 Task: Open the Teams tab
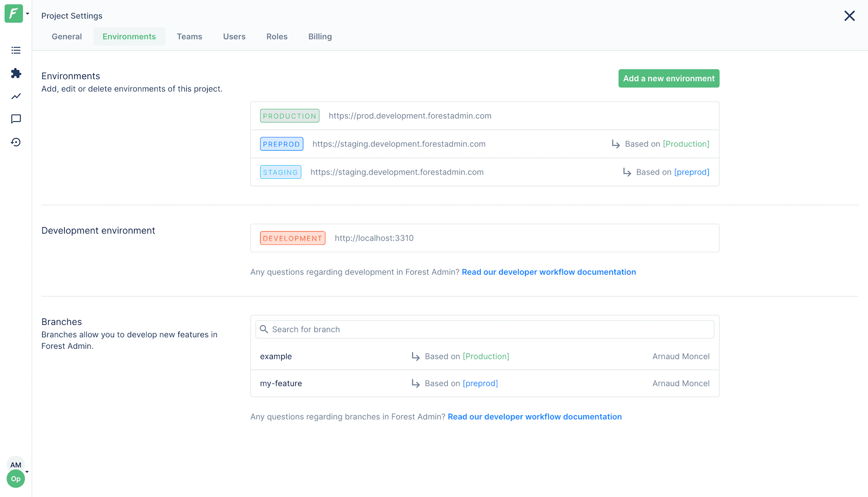189,36
